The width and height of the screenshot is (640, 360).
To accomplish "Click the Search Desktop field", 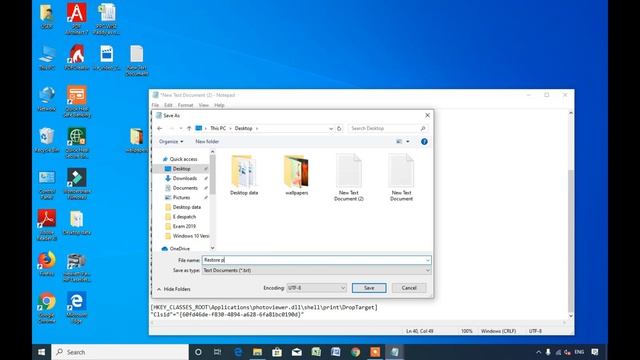I will pos(387,128).
